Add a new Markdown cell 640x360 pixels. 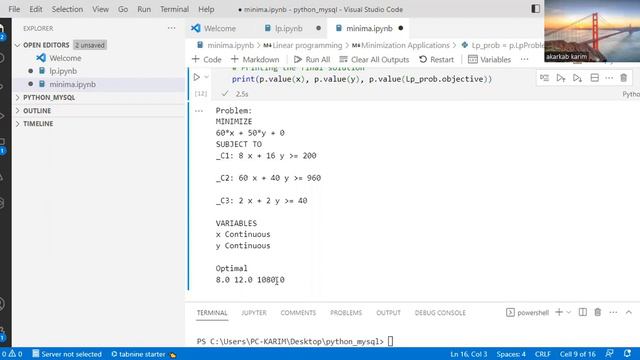click(x=255, y=60)
